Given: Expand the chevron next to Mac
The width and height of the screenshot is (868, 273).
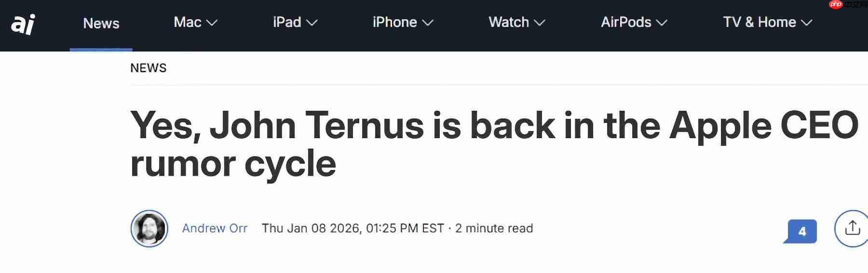Looking at the screenshot, I should point(212,23).
